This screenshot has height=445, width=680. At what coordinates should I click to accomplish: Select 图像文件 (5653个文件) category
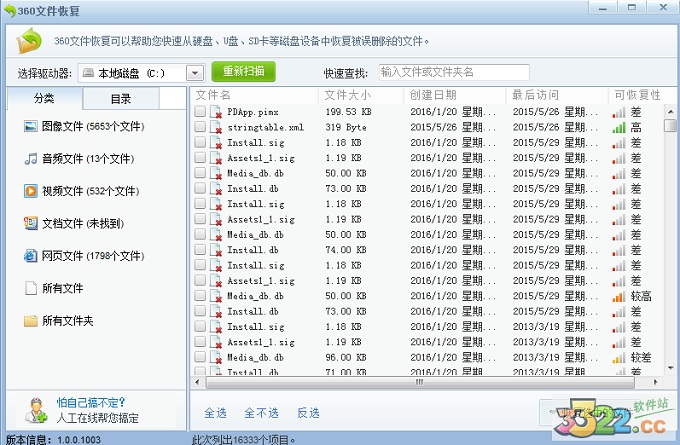tap(84, 127)
